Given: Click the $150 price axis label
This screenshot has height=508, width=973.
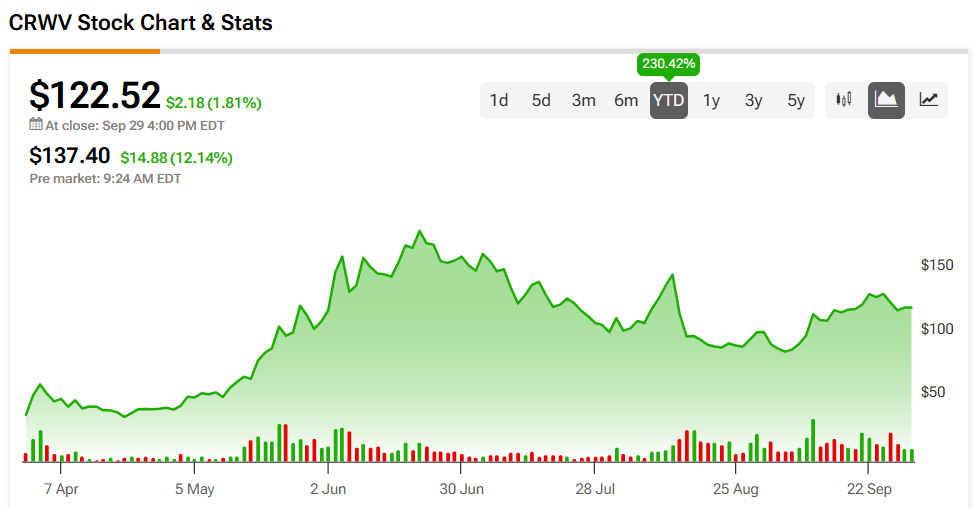Looking at the screenshot, I should [937, 265].
